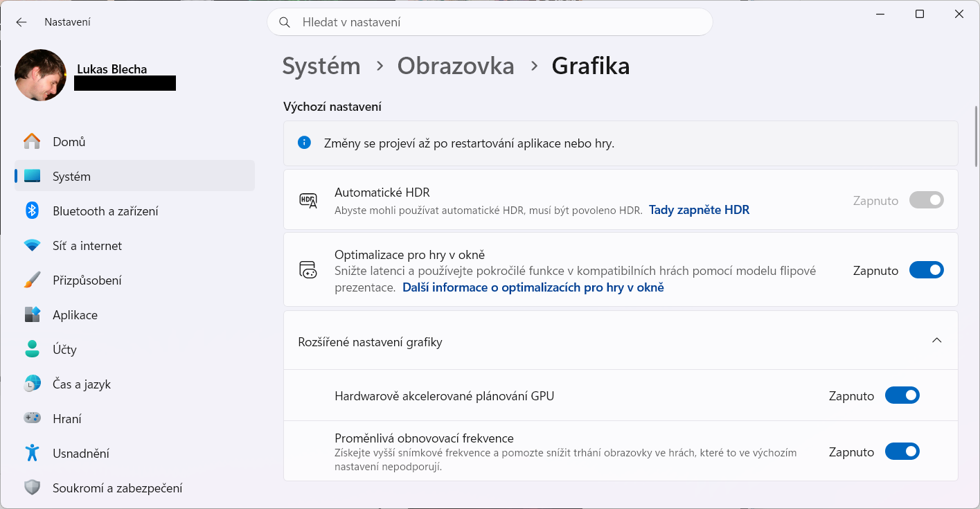This screenshot has width=980, height=509.
Task: Click the Tady zapněte HDR link
Action: [699, 209]
